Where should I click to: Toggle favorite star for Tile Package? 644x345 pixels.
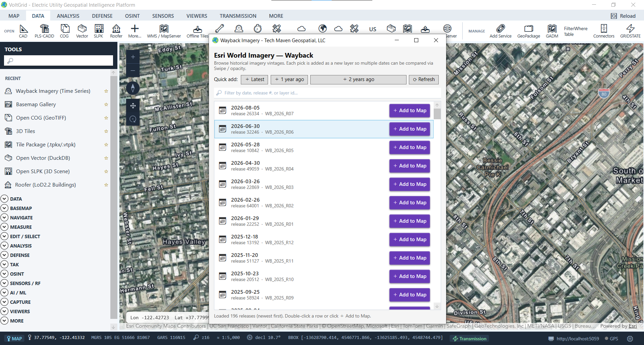coord(106,145)
